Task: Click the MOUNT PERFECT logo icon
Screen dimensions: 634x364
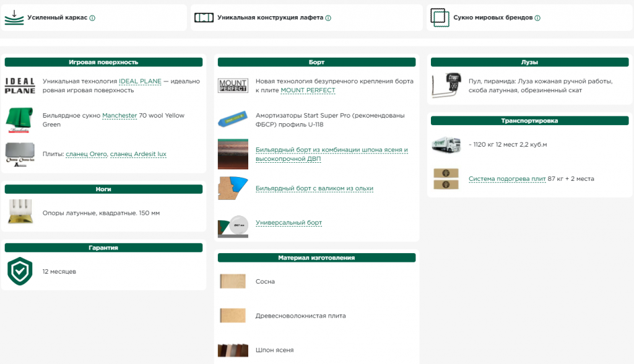Action: click(x=233, y=86)
